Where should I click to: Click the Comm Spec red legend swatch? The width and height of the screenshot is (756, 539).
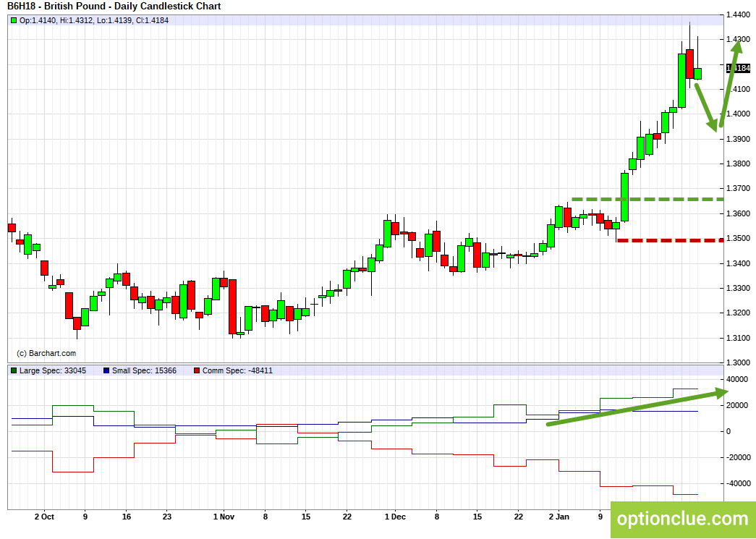click(196, 370)
